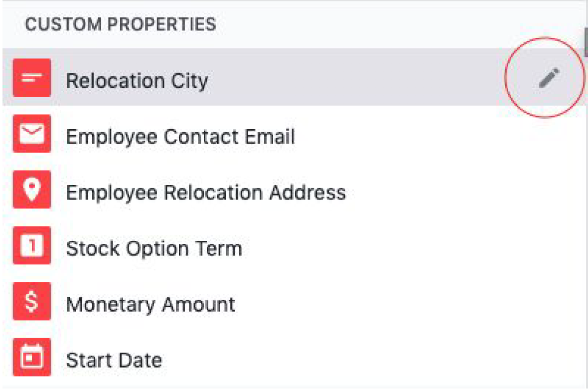Click the vertical scrollbar thumb at right edge
The image size is (588, 390).
[x=586, y=42]
